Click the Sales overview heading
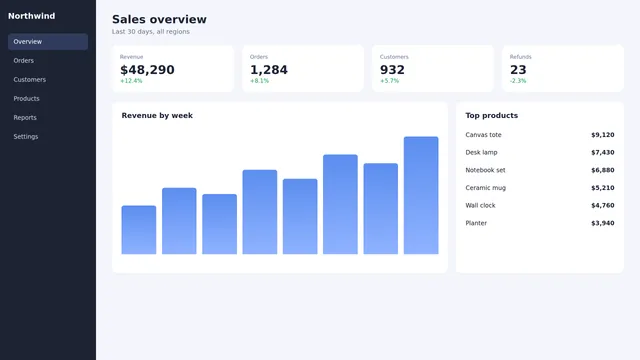 (159, 19)
